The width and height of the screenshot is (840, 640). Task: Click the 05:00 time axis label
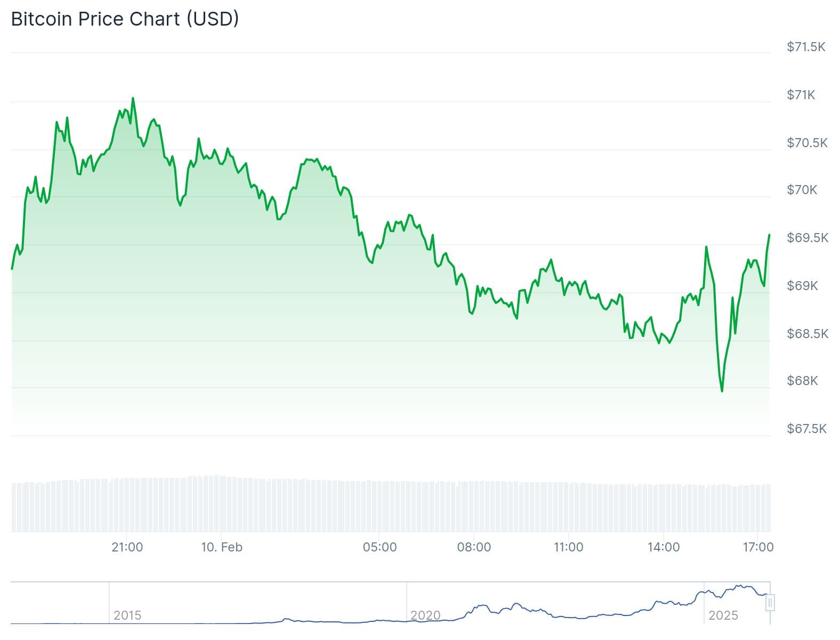pos(379,547)
